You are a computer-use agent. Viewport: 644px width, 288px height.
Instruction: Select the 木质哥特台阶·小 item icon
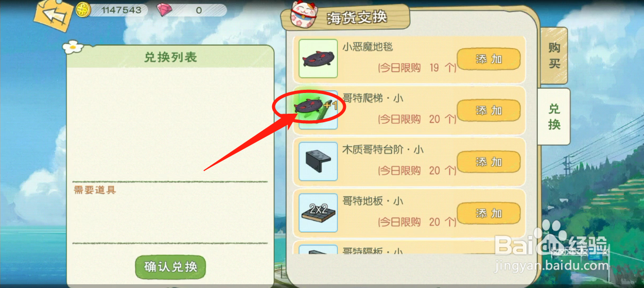tap(318, 162)
